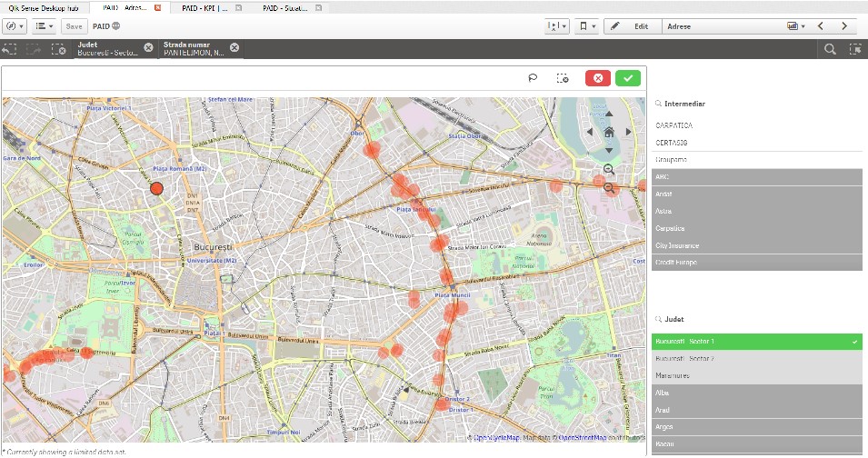Close the PAID - KPI tab
Image resolution: width=868 pixels, height=458 pixels.
(239, 8)
